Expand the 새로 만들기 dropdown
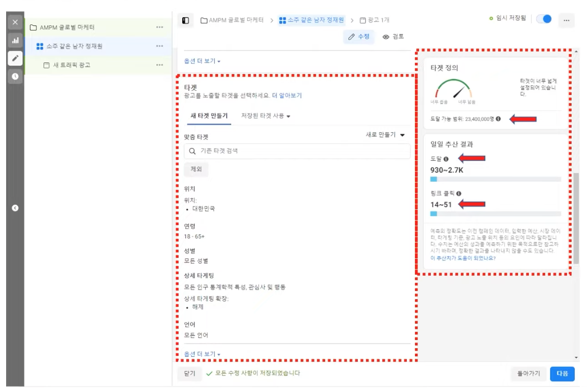 click(x=385, y=135)
